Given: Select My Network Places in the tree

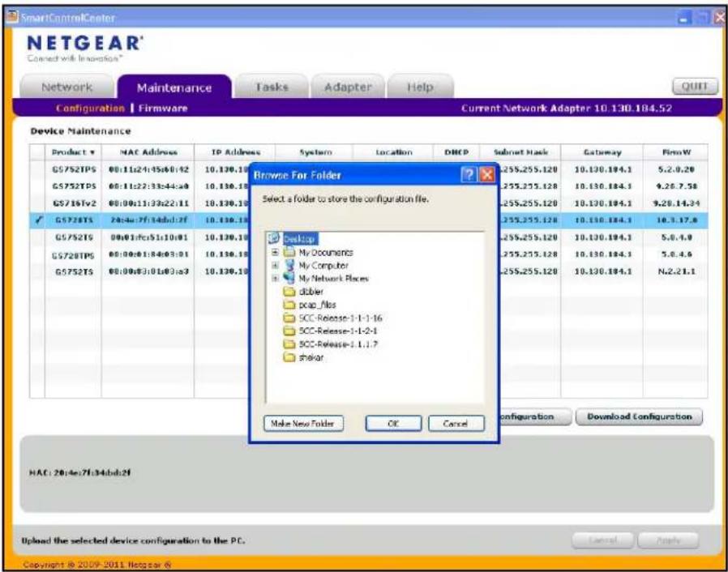Looking at the screenshot, I should point(333,279).
